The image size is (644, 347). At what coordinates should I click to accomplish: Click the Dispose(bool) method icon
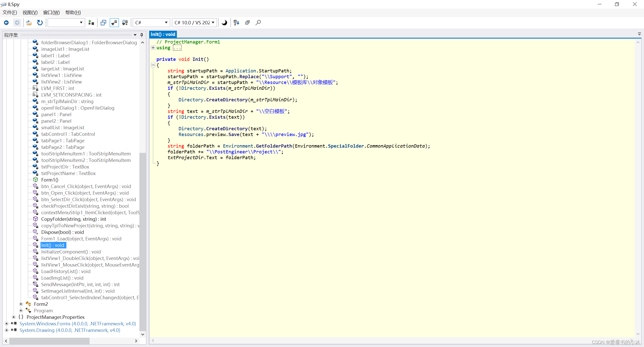tap(35, 232)
